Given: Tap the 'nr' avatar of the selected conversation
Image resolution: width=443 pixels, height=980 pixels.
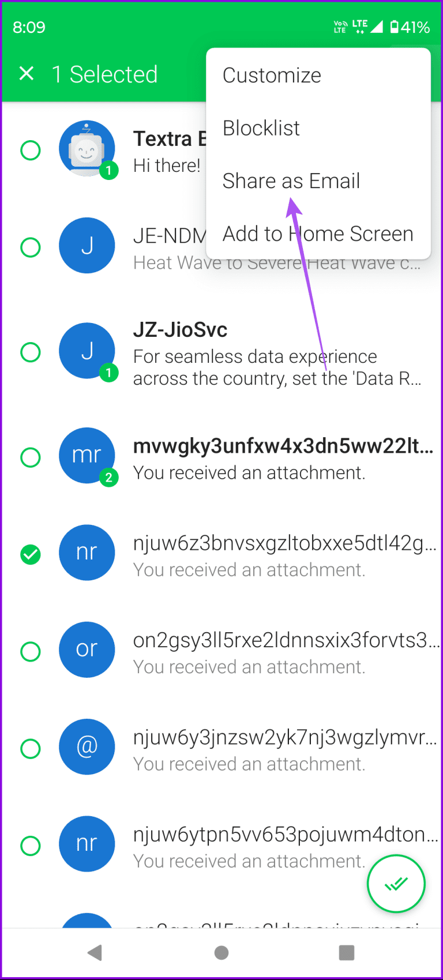Looking at the screenshot, I should tap(87, 552).
